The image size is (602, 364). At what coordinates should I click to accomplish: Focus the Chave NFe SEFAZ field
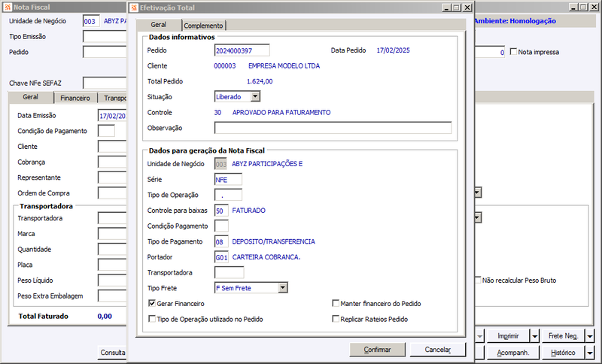click(105, 83)
